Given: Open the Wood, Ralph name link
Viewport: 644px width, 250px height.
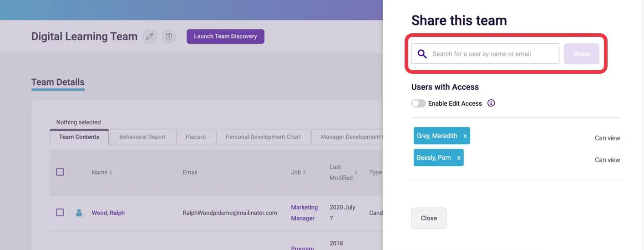Looking at the screenshot, I should (108, 213).
